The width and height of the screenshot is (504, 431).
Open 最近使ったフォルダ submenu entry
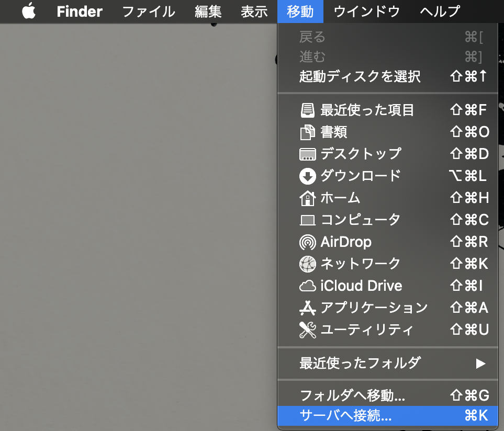[x=388, y=364]
